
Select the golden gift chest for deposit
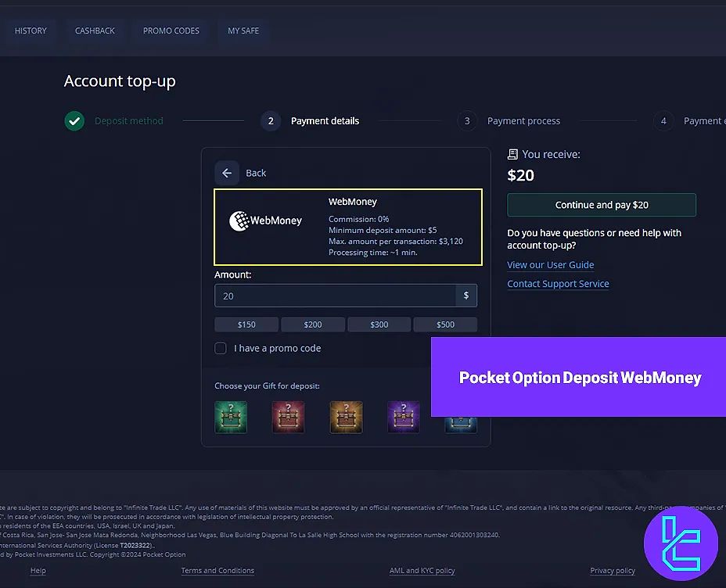pyautogui.click(x=346, y=417)
